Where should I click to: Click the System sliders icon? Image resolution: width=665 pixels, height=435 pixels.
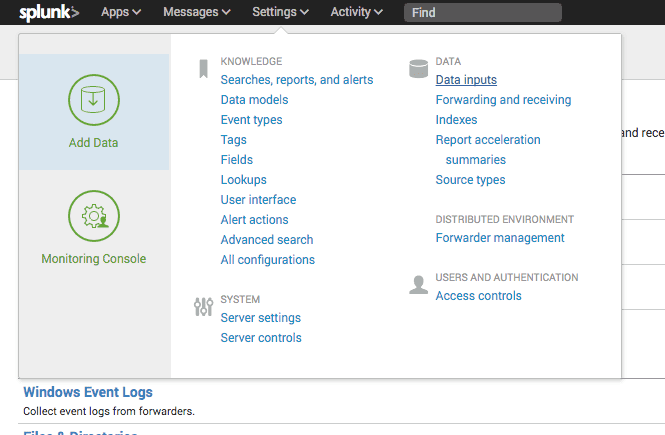tap(203, 307)
